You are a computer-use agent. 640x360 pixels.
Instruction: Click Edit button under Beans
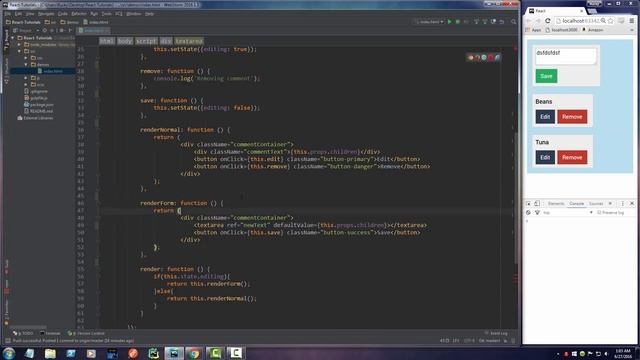[545, 117]
